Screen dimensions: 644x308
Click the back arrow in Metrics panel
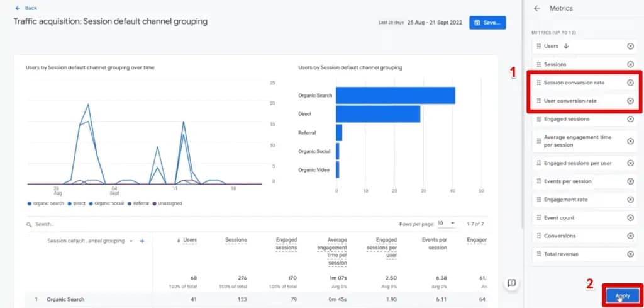point(536,8)
